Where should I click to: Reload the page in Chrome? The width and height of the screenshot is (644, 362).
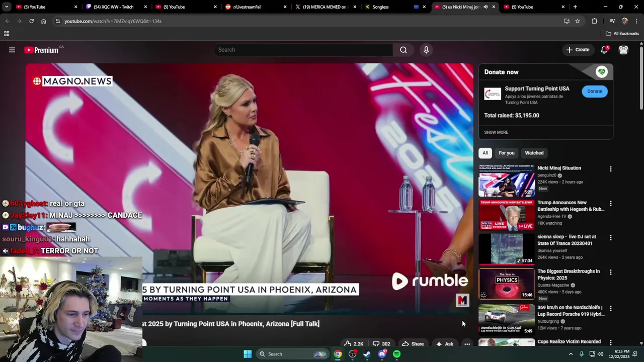[31, 21]
